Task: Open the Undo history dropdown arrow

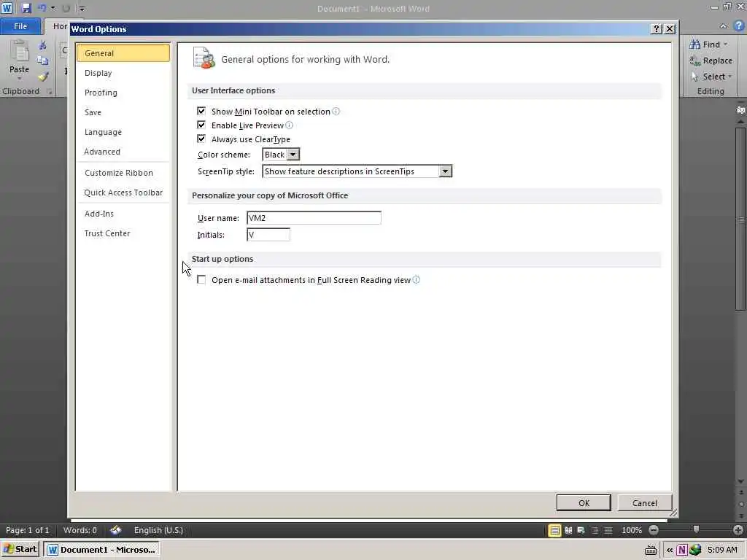Action: pos(53,8)
